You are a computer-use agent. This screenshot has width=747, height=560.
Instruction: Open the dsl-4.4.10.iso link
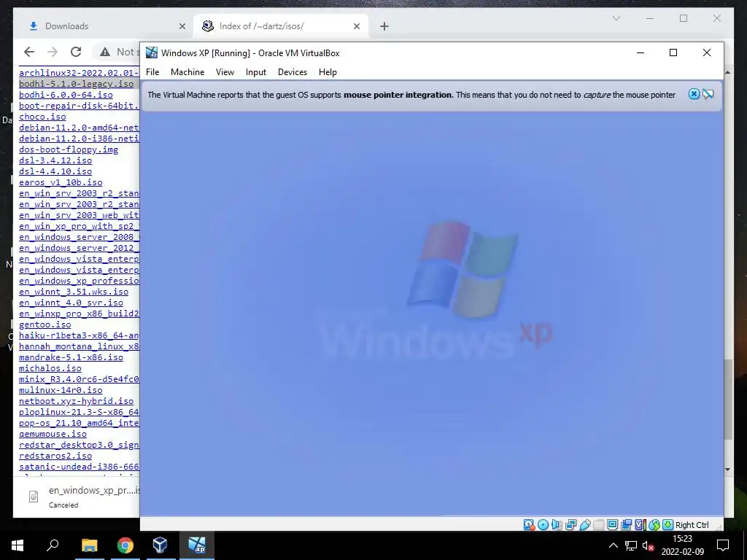point(55,171)
